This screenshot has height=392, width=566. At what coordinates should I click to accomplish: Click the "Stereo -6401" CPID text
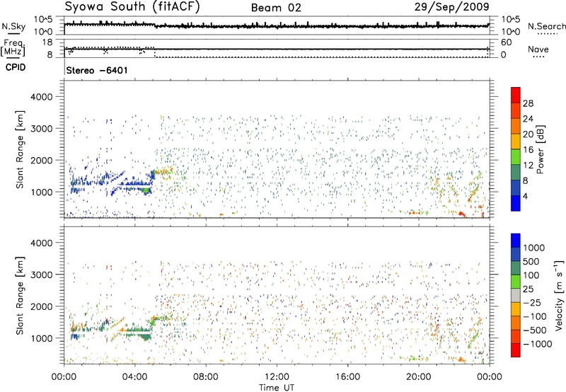tap(97, 70)
